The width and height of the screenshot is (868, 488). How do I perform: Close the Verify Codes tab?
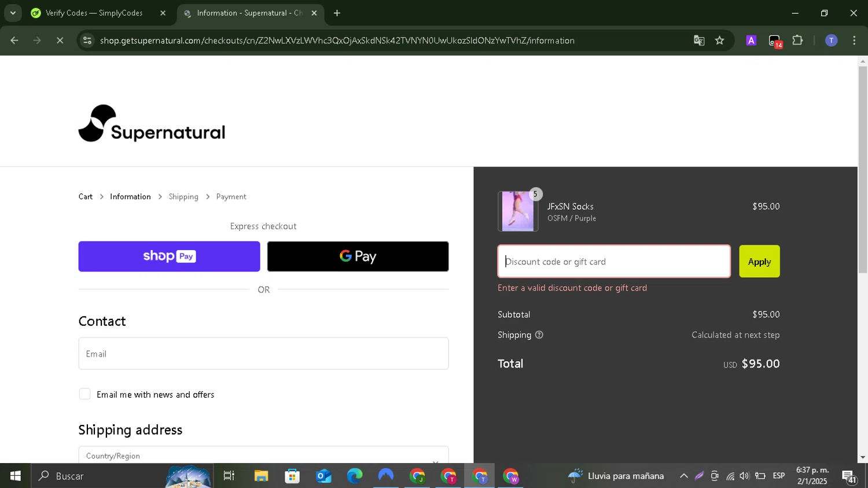[163, 13]
